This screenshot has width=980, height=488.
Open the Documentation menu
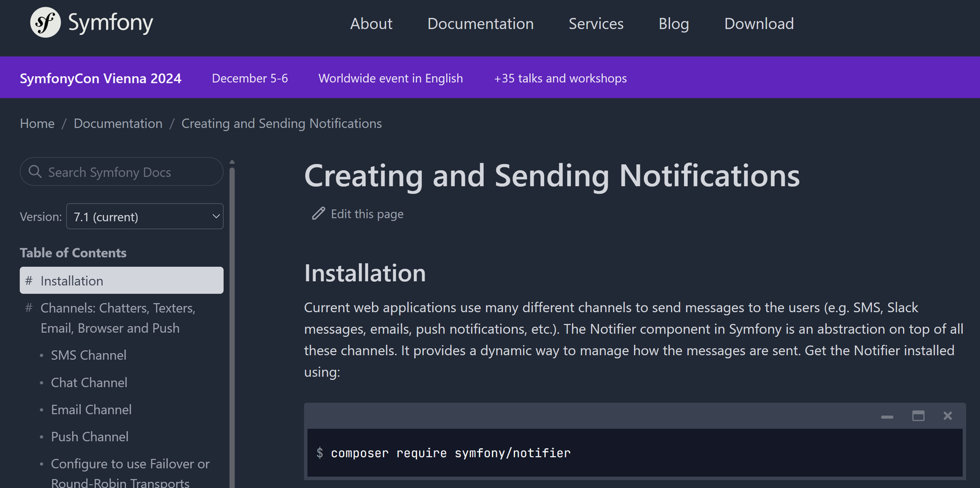point(480,24)
